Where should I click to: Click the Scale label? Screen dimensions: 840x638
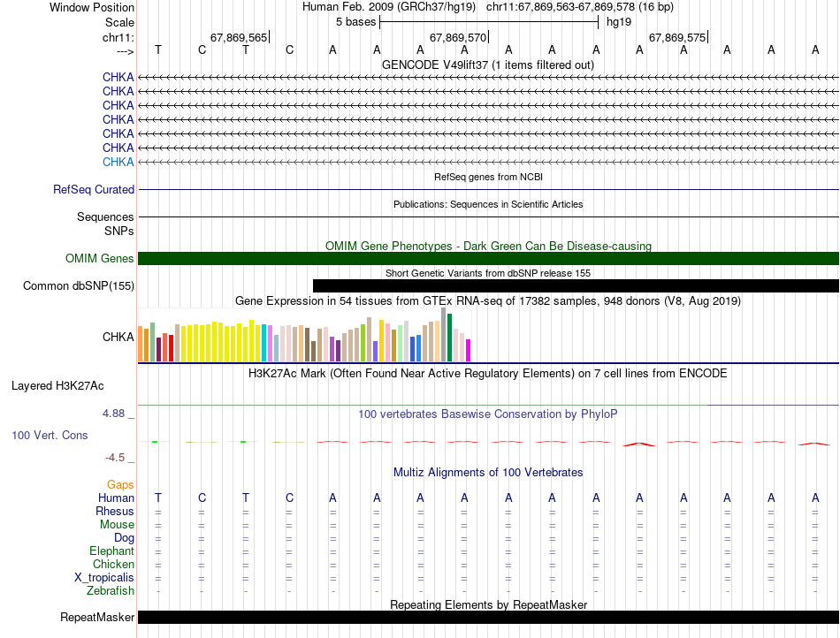coord(120,22)
